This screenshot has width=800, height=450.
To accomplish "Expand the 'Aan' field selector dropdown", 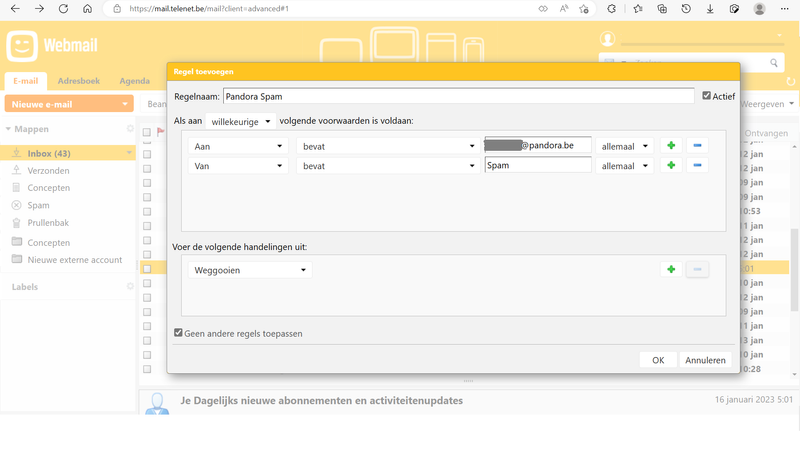I will tap(238, 146).
